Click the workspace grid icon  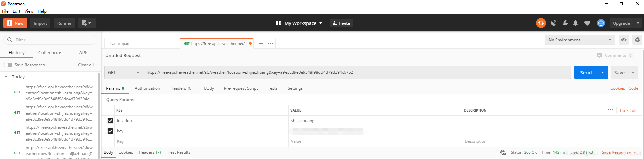278,23
